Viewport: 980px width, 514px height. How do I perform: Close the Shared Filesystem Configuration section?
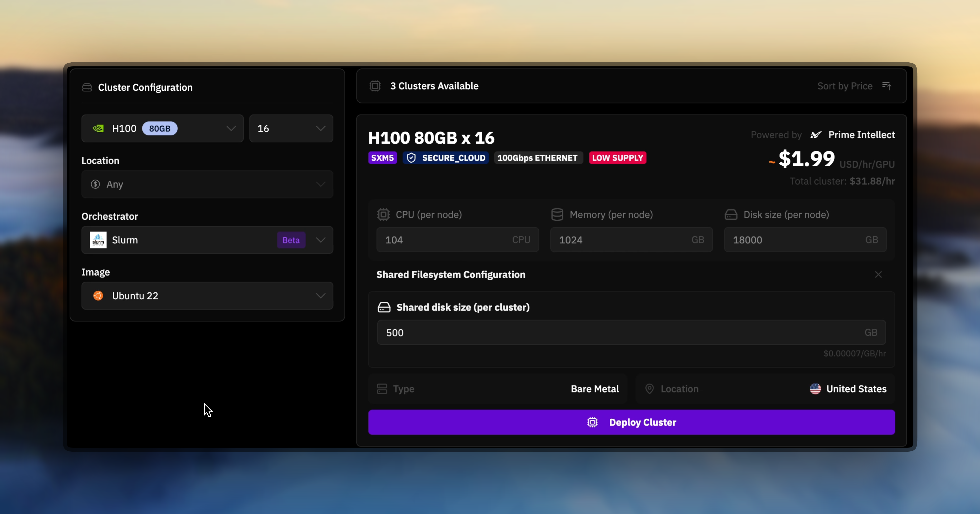click(878, 275)
